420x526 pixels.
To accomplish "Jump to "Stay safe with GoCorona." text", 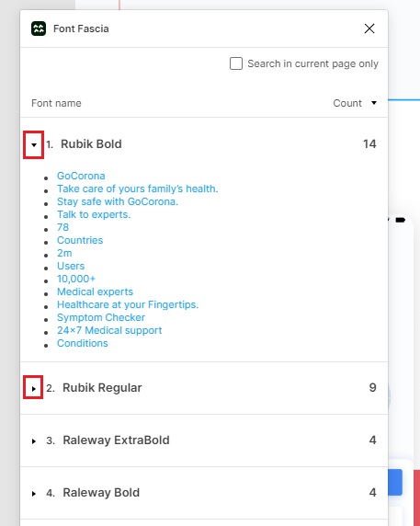I will click(x=118, y=201).
